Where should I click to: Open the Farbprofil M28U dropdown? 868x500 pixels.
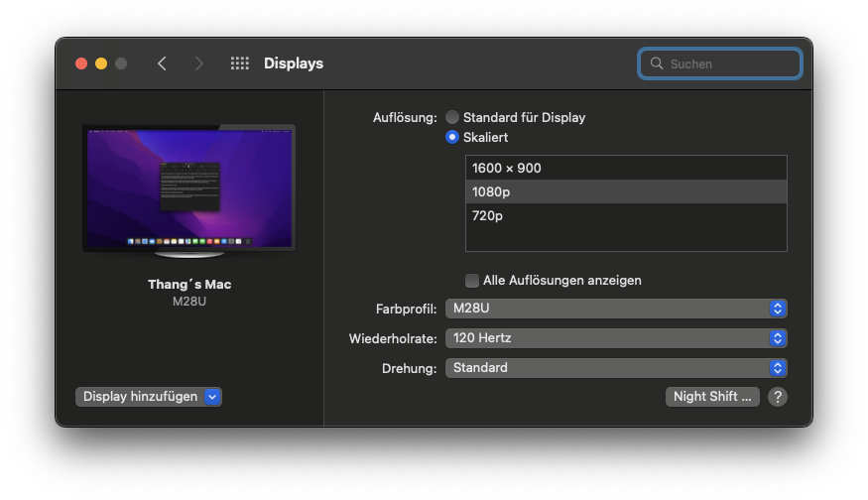click(x=616, y=309)
